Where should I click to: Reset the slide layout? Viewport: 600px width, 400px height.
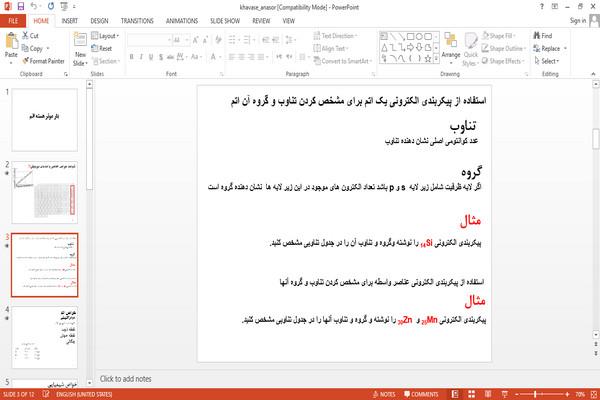pos(102,48)
